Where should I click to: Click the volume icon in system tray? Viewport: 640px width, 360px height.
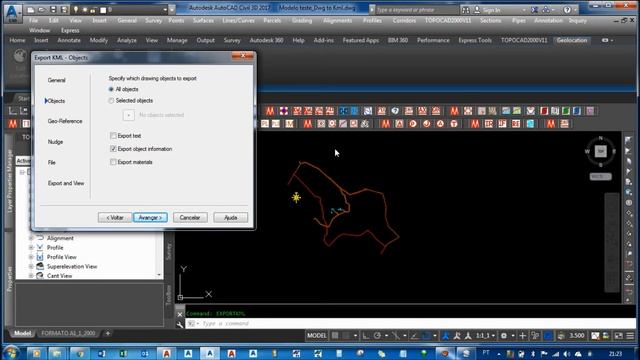567,354
